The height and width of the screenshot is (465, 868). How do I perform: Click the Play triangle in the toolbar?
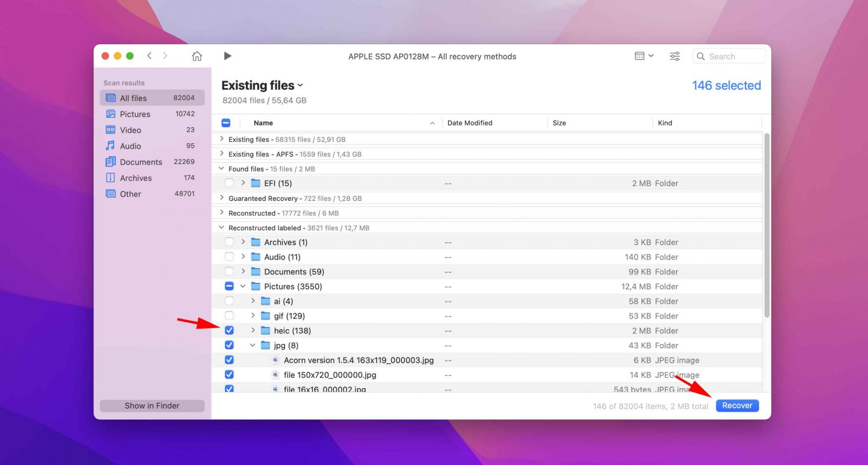point(228,55)
